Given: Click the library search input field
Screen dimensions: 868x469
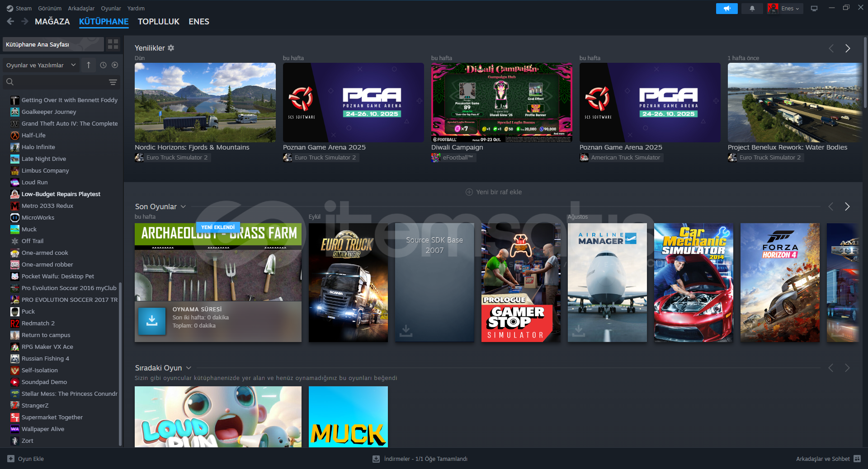Looking at the screenshot, I should [61, 82].
